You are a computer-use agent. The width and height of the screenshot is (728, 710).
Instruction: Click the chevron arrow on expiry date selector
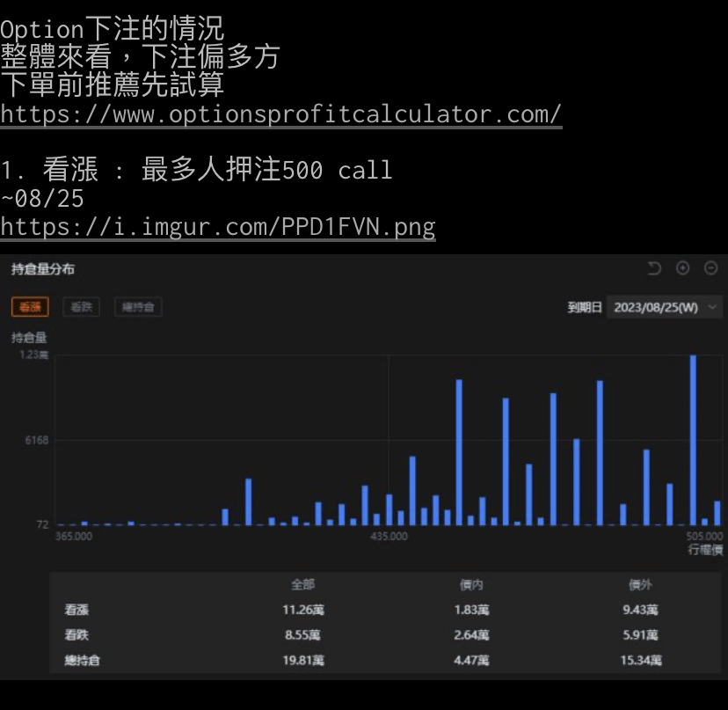coord(711,307)
